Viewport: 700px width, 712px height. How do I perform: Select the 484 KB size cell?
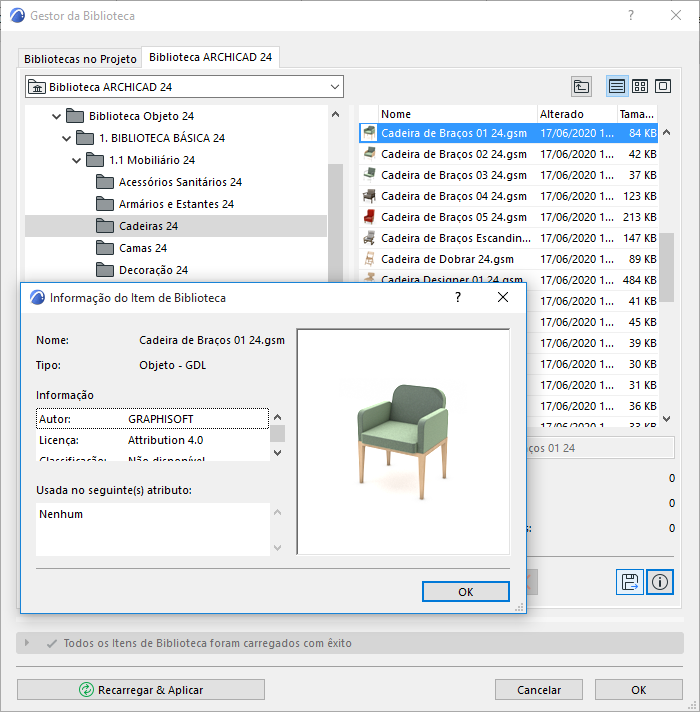click(x=639, y=280)
